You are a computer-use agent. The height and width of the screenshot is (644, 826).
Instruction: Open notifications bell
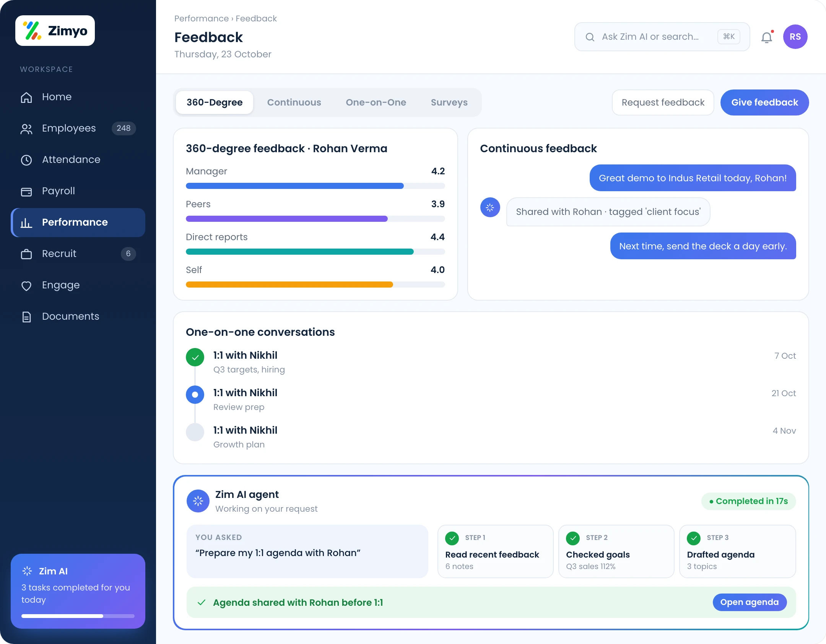tap(767, 37)
